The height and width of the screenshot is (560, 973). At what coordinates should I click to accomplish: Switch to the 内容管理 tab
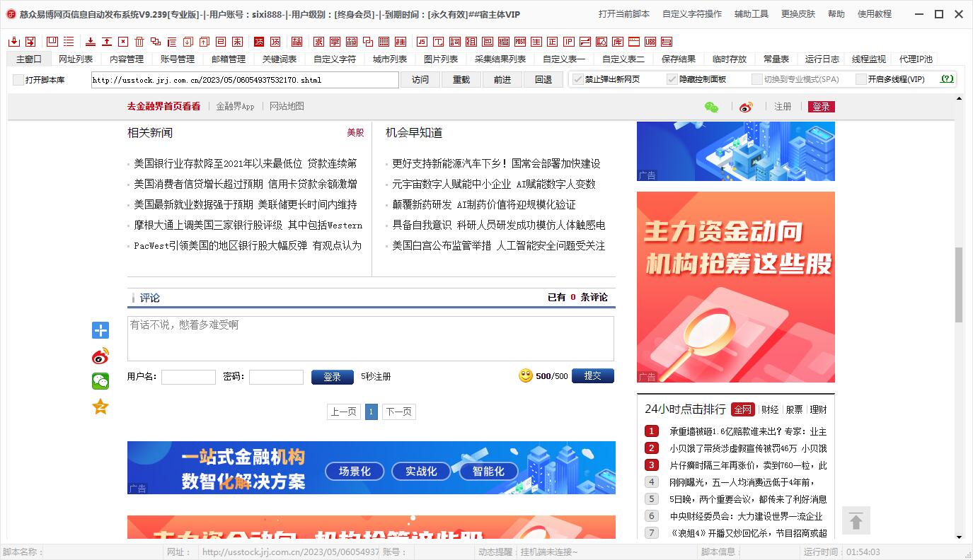(x=127, y=59)
